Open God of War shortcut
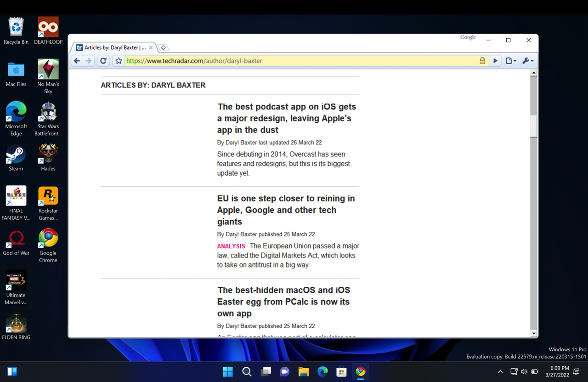 [x=16, y=242]
